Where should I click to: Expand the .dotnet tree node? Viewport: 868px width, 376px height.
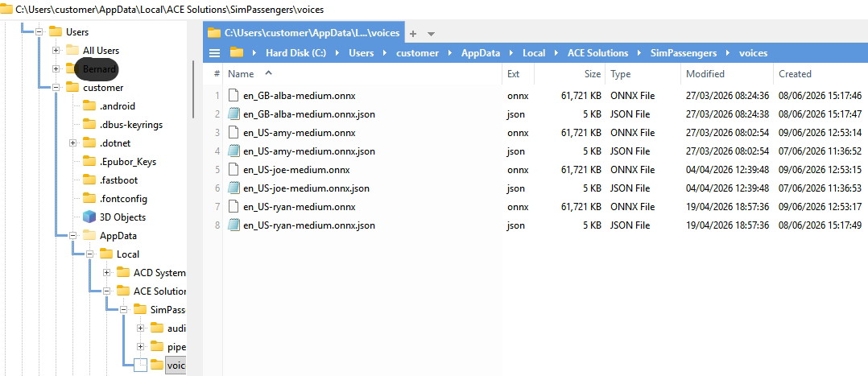[x=72, y=143]
